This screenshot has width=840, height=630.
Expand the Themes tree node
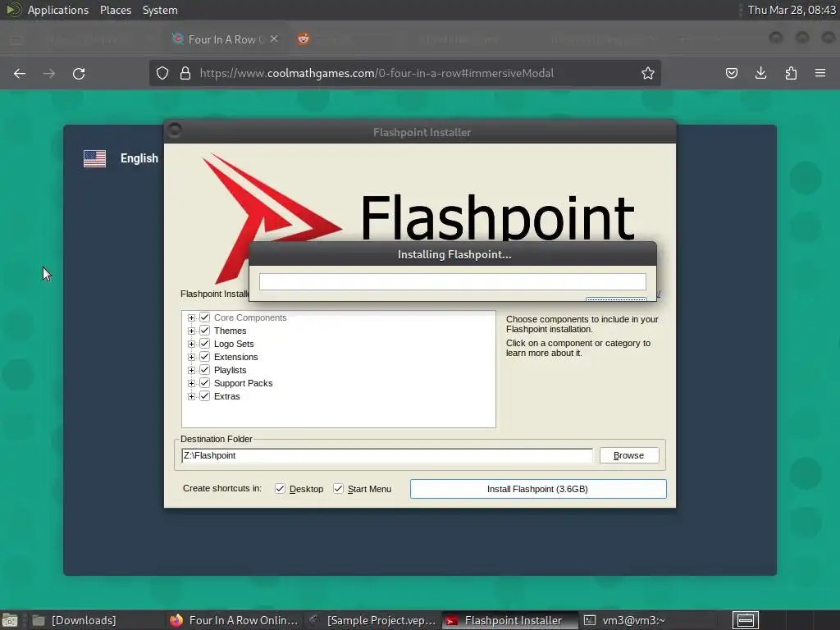click(191, 331)
